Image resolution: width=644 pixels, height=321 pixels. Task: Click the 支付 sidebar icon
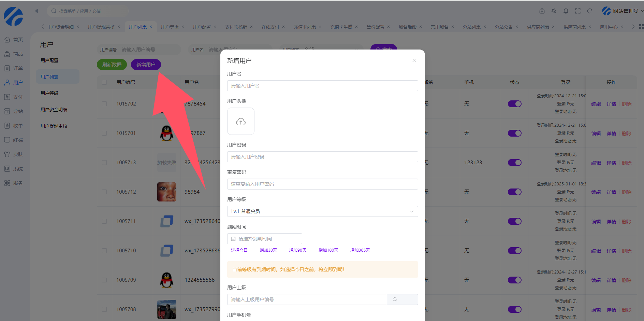click(14, 97)
